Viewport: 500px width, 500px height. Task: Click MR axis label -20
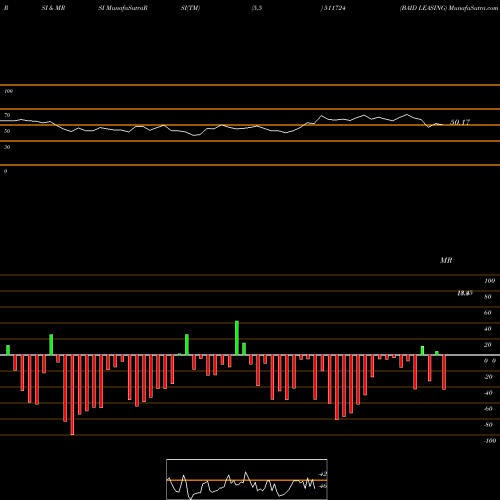(x=488, y=377)
